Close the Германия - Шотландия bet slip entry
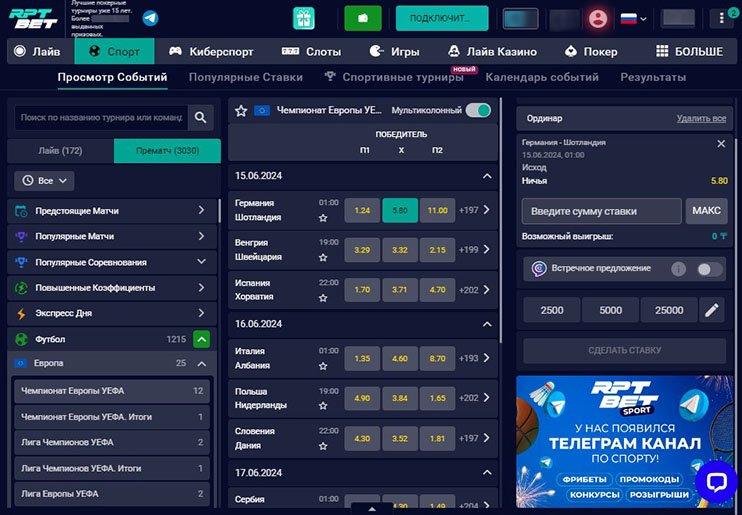The height and width of the screenshot is (515, 742). coord(721,144)
